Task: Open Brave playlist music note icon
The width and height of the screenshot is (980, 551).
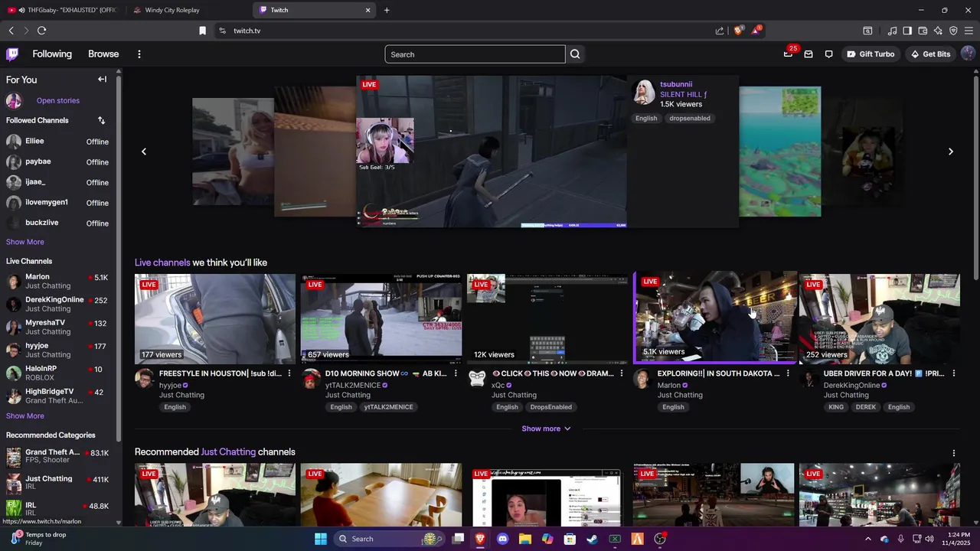Action: [892, 31]
